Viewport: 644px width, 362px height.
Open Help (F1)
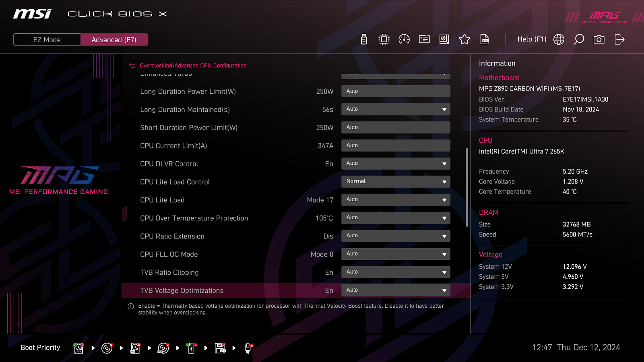532,39
